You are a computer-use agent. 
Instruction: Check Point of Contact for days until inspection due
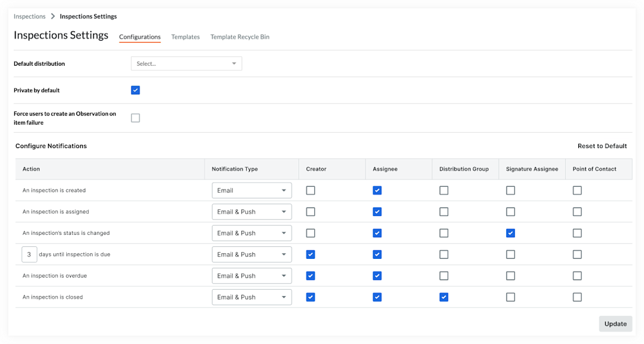click(x=577, y=254)
